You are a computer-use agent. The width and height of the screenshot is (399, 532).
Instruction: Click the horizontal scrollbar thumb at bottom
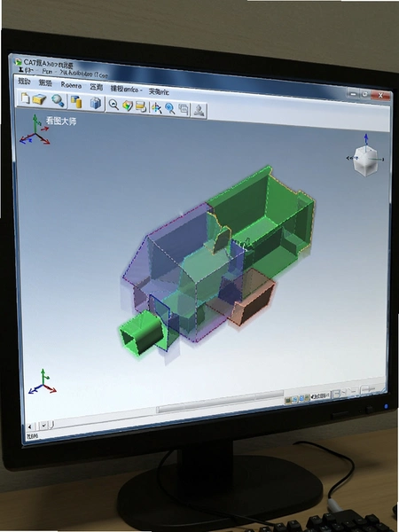coord(220,402)
